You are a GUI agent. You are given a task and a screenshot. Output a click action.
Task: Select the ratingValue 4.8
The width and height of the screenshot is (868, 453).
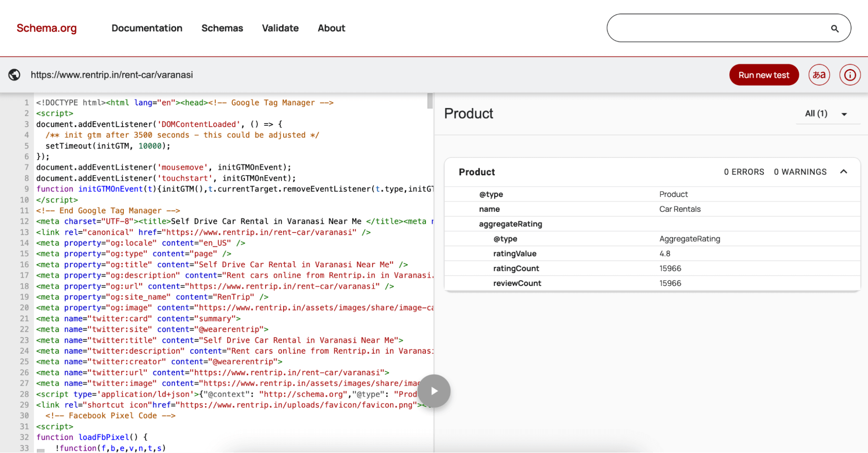[665, 253]
